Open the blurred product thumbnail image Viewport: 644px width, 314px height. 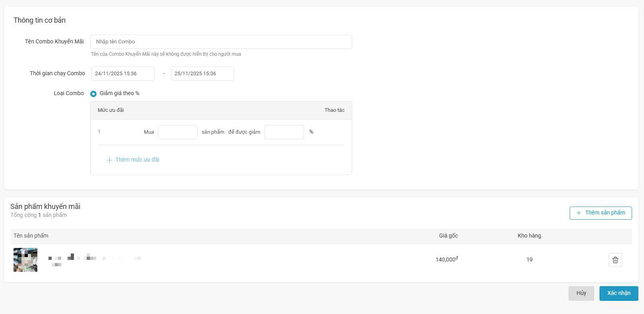pyautogui.click(x=25, y=260)
